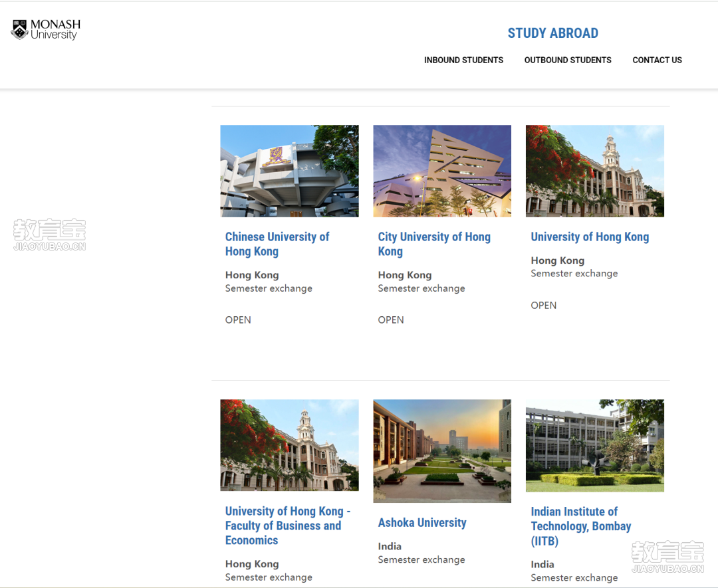Visit the Ashoka University link

[422, 523]
